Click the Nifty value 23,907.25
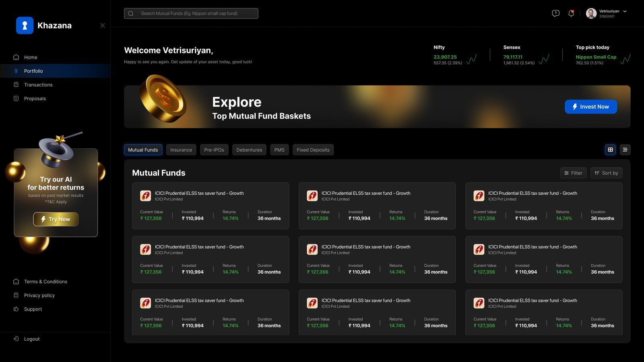This screenshot has height=362, width=644. [x=445, y=57]
